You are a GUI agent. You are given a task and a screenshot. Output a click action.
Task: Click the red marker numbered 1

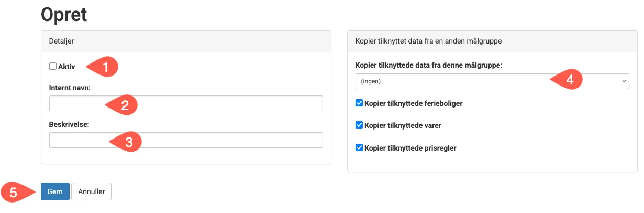coord(104,67)
